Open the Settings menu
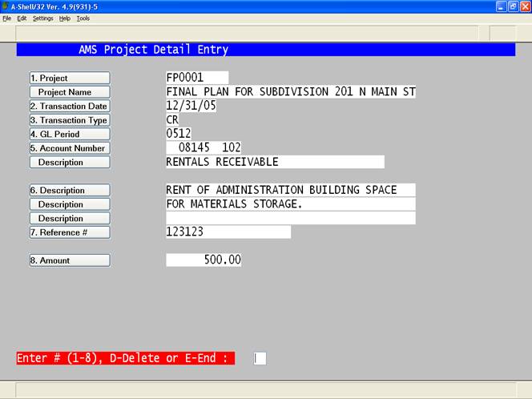 click(42, 18)
